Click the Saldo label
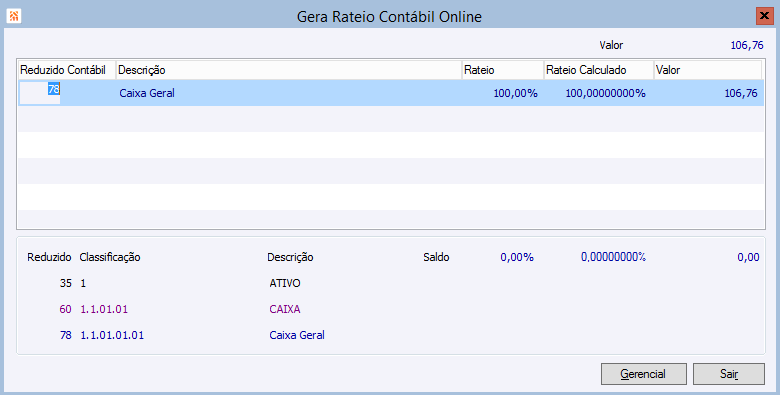This screenshot has width=780, height=395. (x=436, y=257)
